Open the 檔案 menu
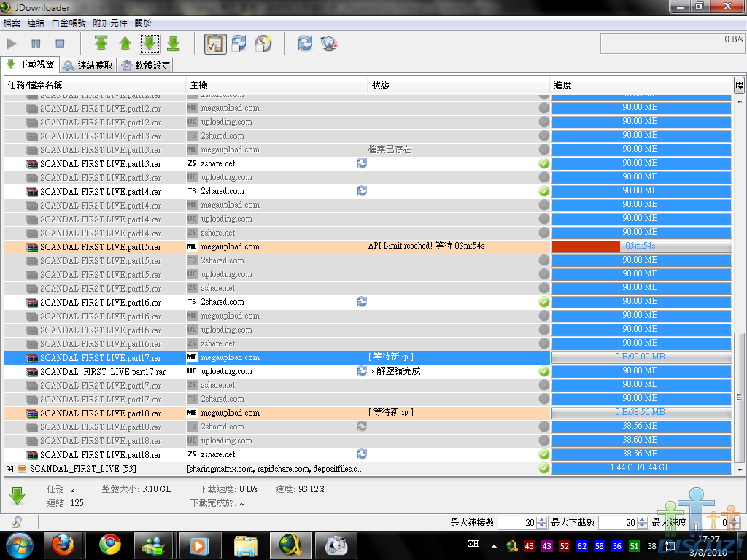747x560 pixels. (12, 23)
